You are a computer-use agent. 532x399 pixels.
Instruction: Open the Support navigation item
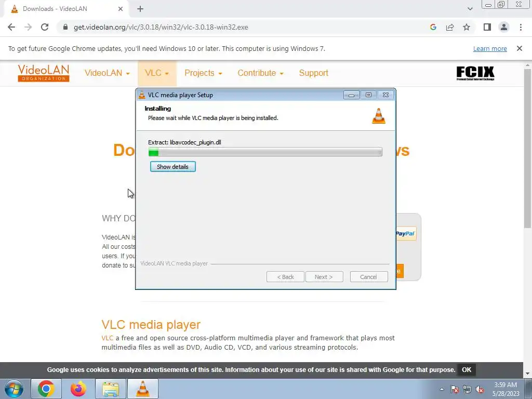pyautogui.click(x=313, y=73)
